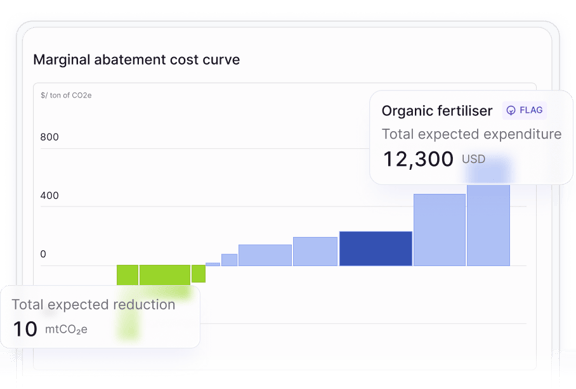Click the Organic fertiliser heading
The height and width of the screenshot is (389, 576).
point(437,111)
